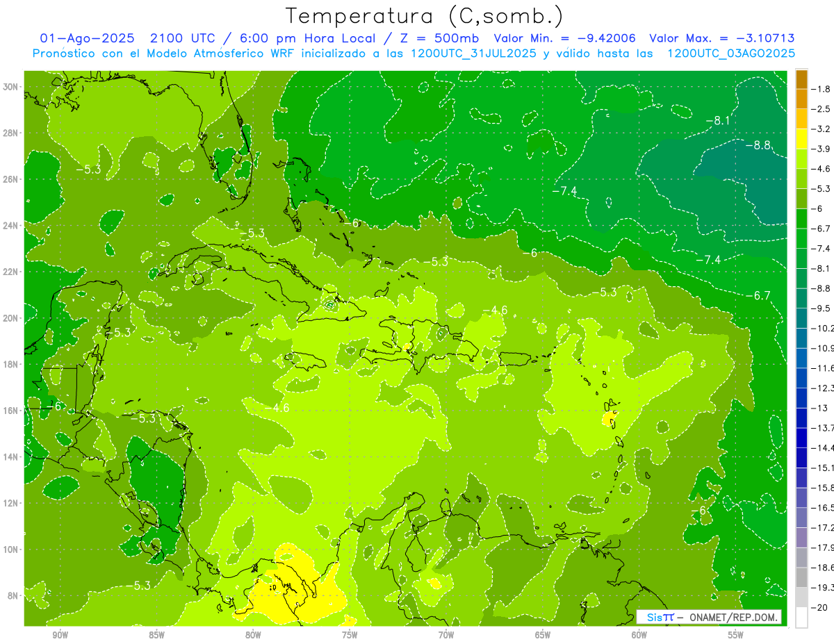This screenshot has height=644, width=834.
Task: Click the 12N latitude axis label
Action: point(10,503)
